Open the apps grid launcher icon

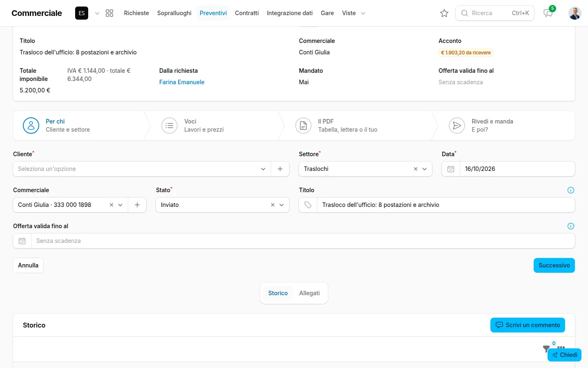[x=109, y=13]
